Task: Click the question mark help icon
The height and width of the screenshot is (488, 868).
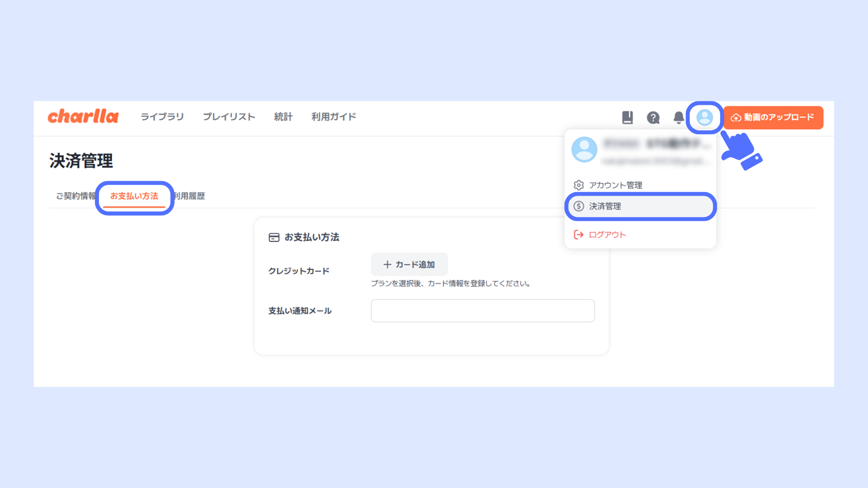Action: [653, 117]
